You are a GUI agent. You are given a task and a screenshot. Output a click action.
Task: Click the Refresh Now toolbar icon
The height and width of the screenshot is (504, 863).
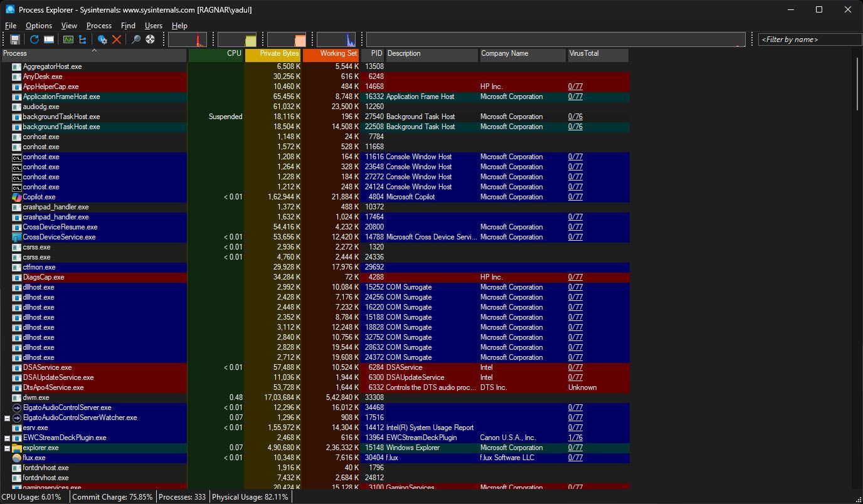click(x=34, y=39)
